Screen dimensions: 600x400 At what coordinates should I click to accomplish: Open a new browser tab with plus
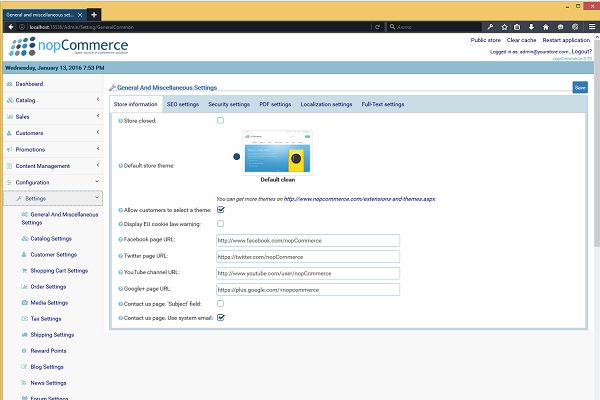(x=94, y=15)
